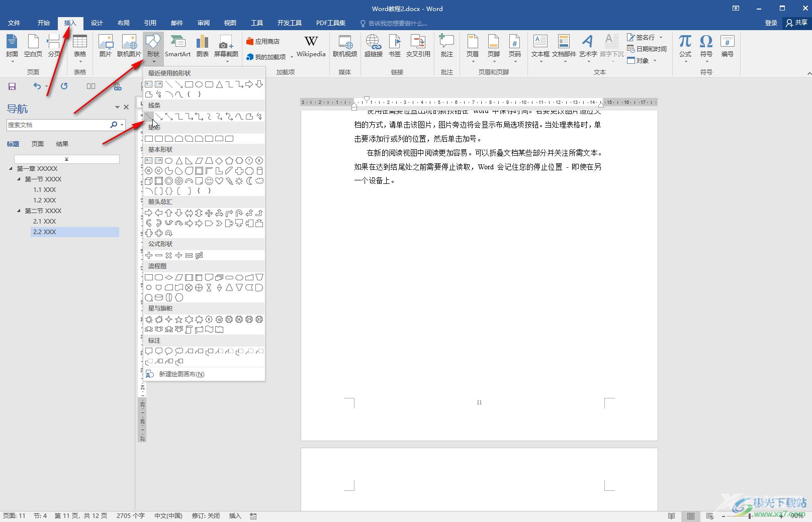Choose the four-way arrow under 箭头总汇
The width and height of the screenshot is (812, 522).
(x=209, y=213)
